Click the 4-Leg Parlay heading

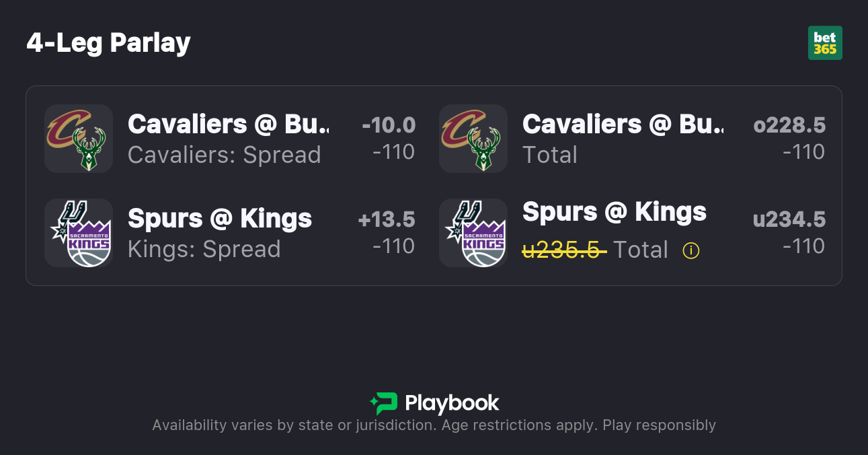tap(109, 43)
